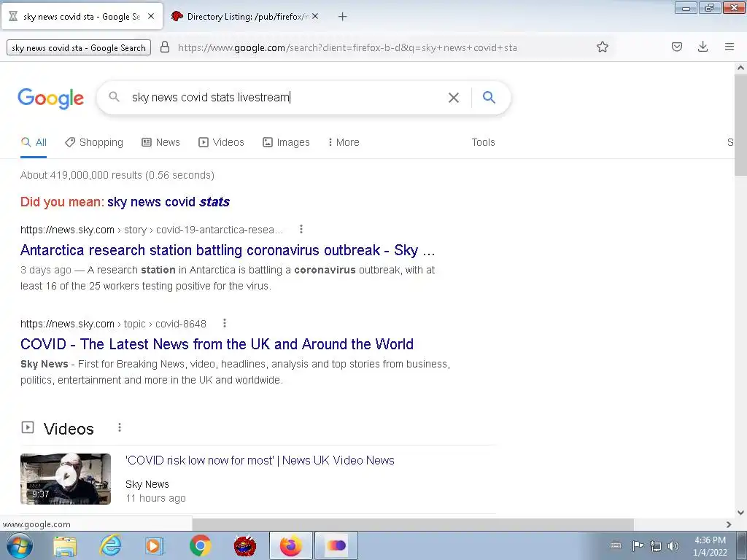
Task: Click the '11 hours ago' video timestamp
Action: point(155,498)
